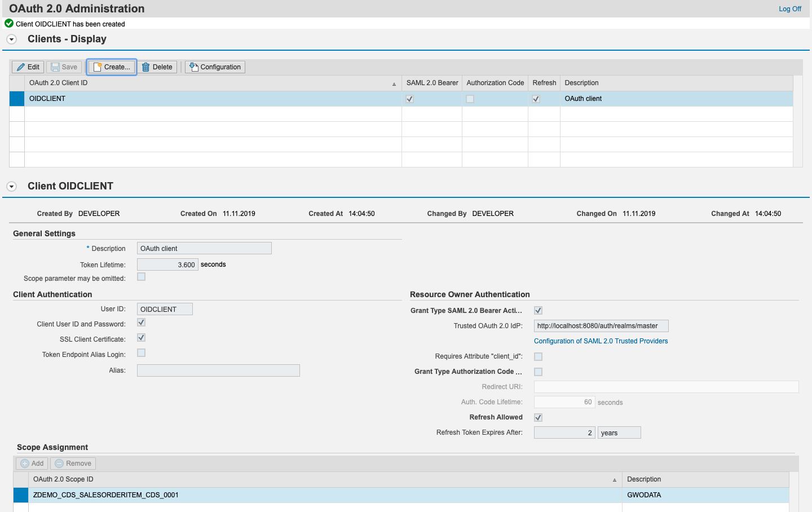The image size is (812, 512).
Task: Click the Token Lifetime field
Action: click(167, 264)
